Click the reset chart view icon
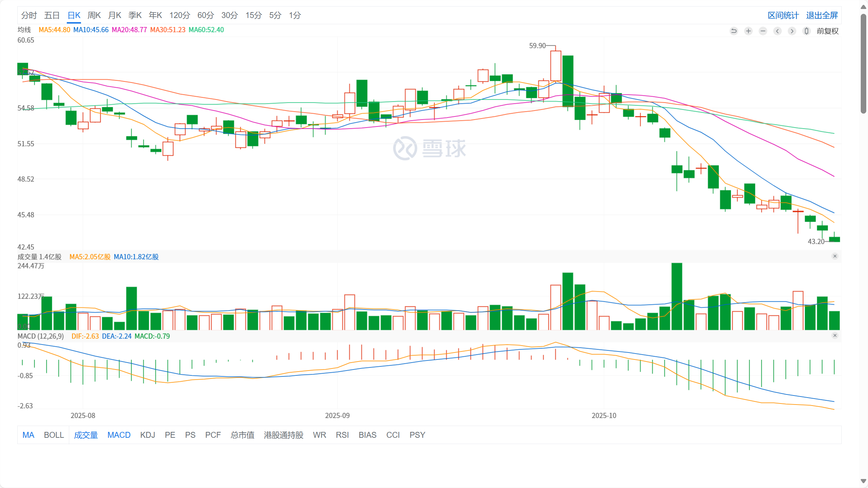Image resolution: width=868 pixels, height=488 pixels. (734, 31)
